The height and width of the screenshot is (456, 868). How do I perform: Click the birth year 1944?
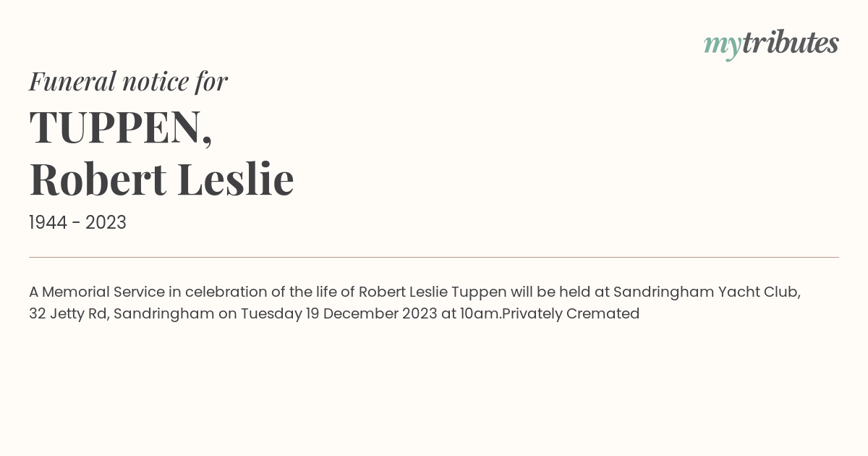click(49, 223)
